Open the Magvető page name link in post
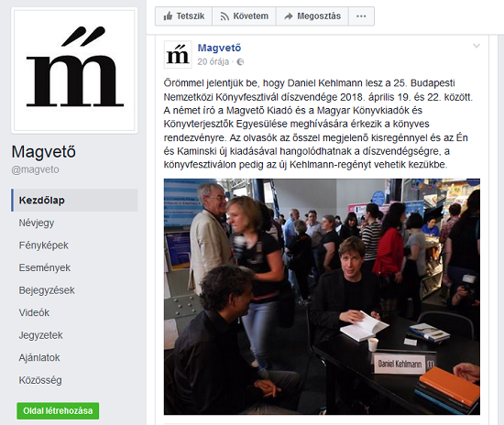This screenshot has width=504, height=425. [219, 48]
